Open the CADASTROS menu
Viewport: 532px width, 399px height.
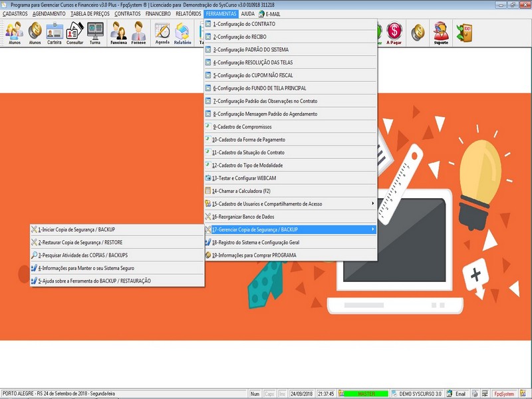(x=15, y=14)
